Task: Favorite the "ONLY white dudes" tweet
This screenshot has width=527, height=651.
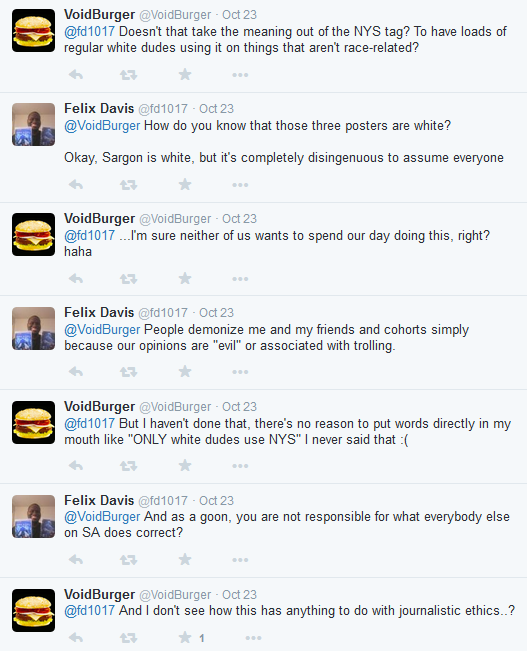Action: tap(185, 465)
